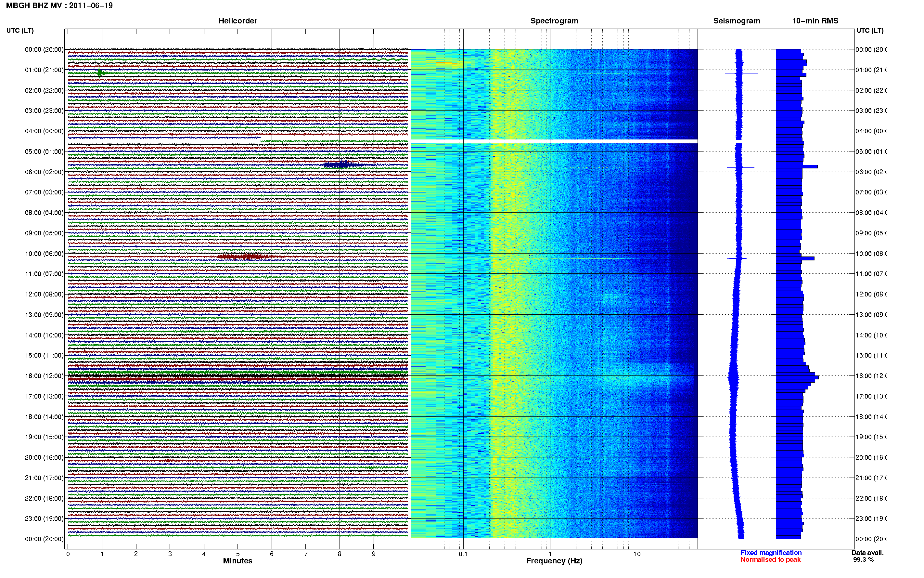Click the left '11:00 (07:00)' time label

pos(44,274)
